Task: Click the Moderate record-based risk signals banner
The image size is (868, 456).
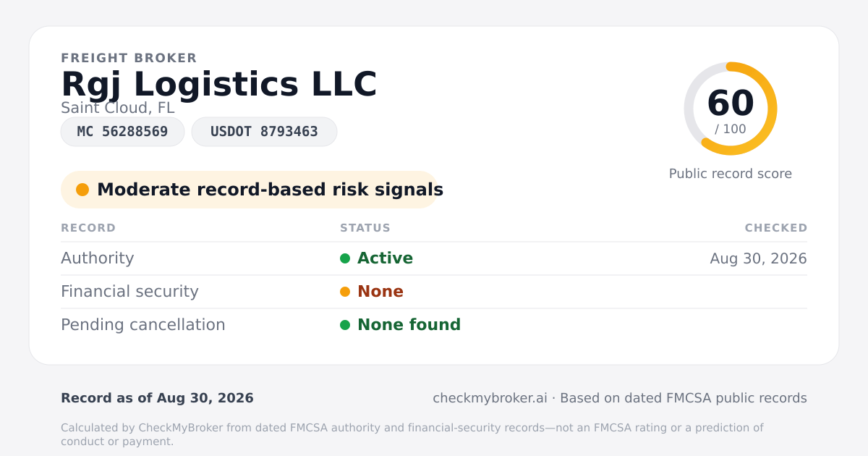Action: [x=250, y=190]
